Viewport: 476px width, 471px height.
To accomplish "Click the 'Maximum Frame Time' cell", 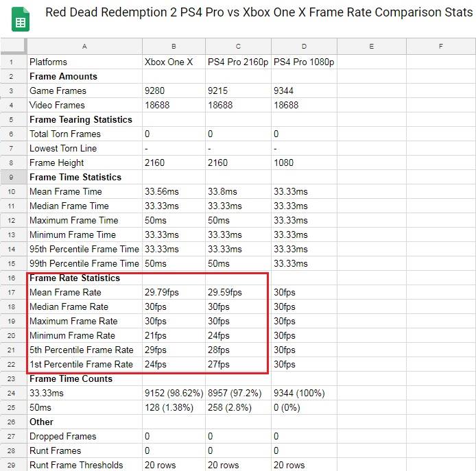I will (84, 220).
